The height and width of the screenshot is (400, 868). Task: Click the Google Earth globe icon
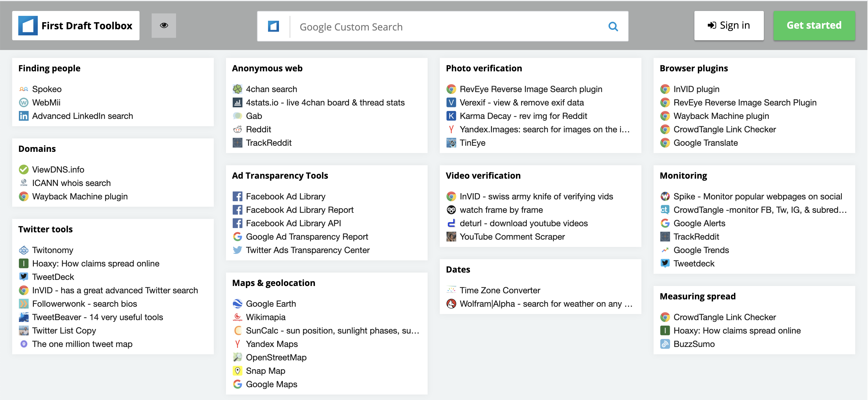tap(238, 304)
